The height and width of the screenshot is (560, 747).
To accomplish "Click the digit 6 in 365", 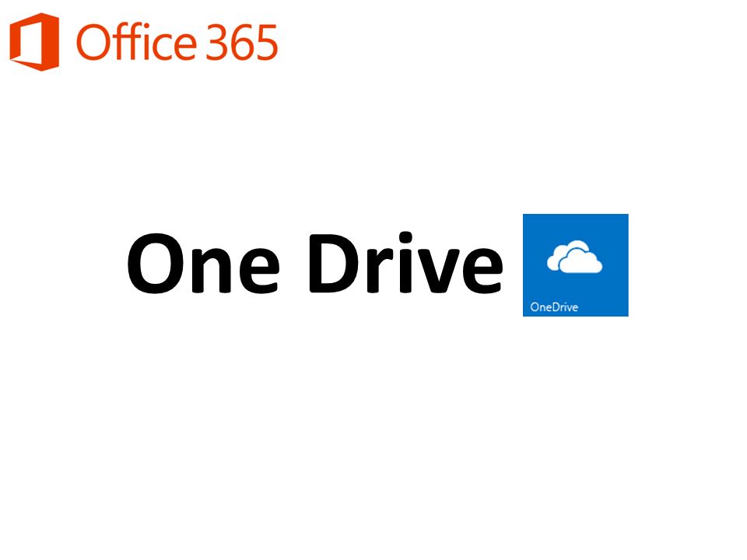I will tap(241, 43).
